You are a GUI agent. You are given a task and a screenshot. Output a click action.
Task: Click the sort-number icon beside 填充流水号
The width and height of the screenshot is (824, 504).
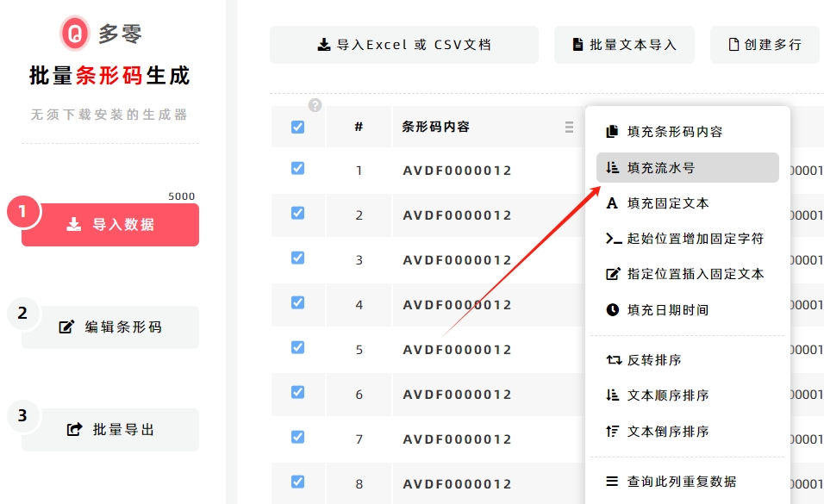pos(612,168)
